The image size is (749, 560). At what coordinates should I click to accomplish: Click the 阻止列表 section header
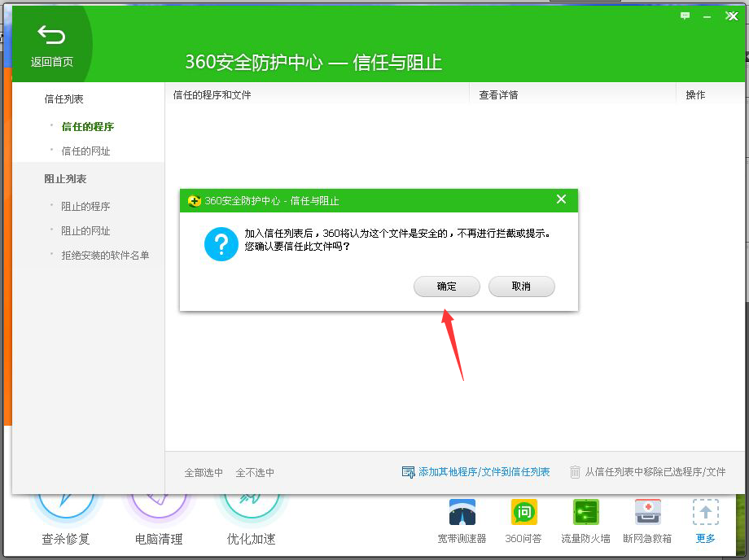pyautogui.click(x=65, y=178)
